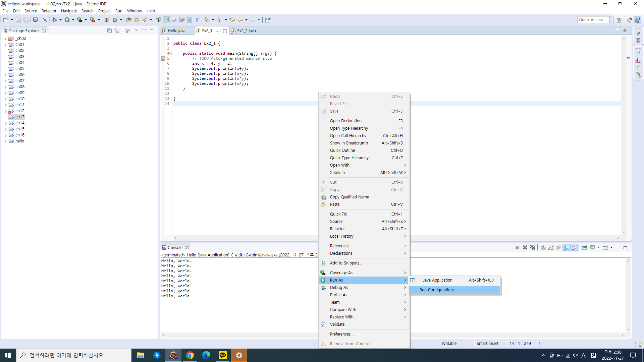Click the Run toolbar button (green play)
Image resolution: width=644 pixels, height=362 pixels.
click(67, 20)
